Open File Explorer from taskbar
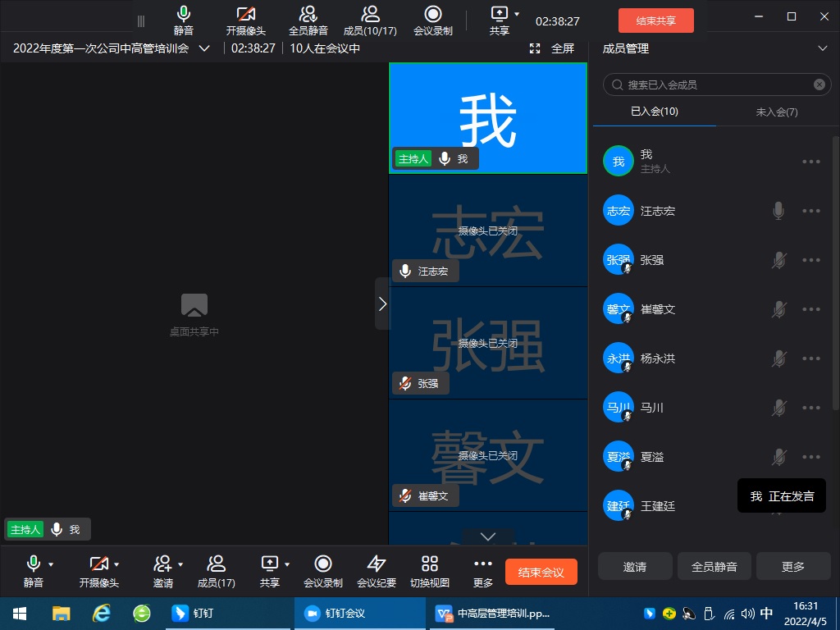This screenshot has height=630, width=840. point(61,614)
